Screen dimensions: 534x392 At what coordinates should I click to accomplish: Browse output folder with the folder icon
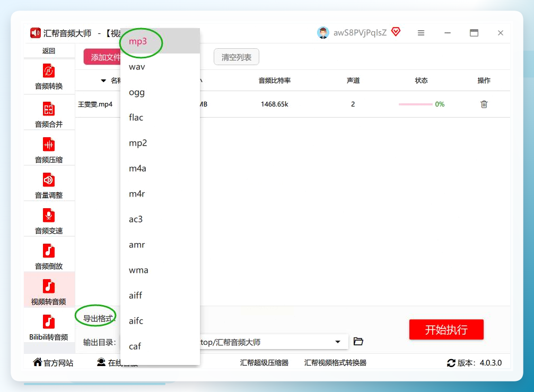[x=358, y=341]
